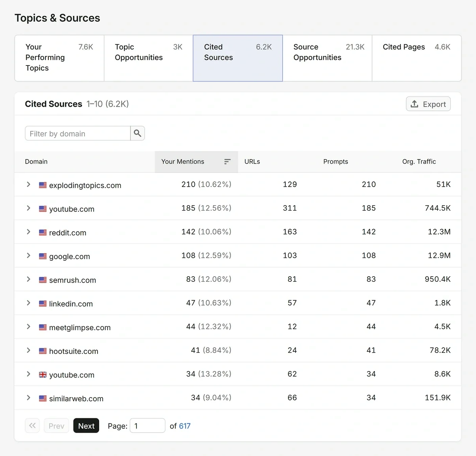Expand the meetglimpse.com row
The width and height of the screenshot is (476, 456).
tap(29, 327)
